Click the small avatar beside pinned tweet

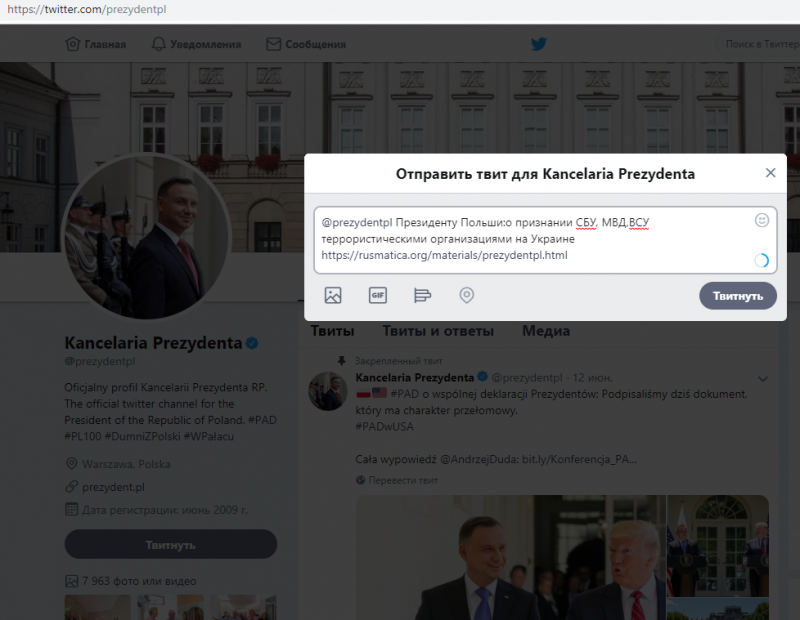click(328, 391)
